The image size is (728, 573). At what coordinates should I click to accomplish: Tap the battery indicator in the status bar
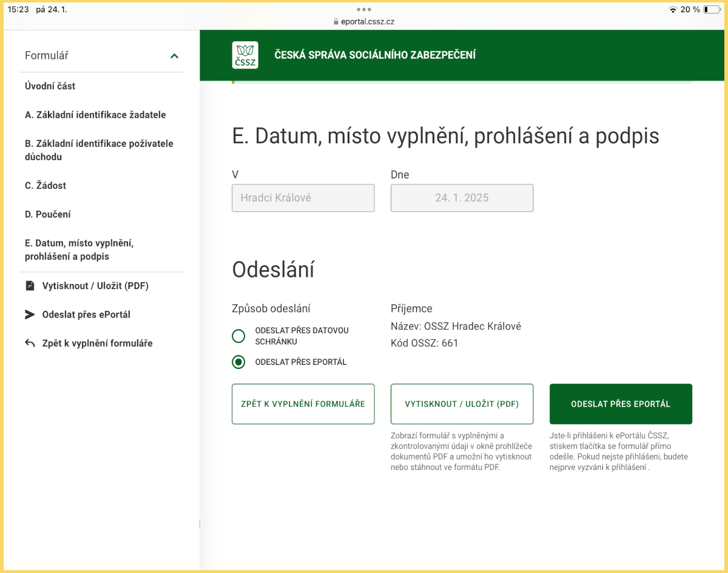click(711, 9)
